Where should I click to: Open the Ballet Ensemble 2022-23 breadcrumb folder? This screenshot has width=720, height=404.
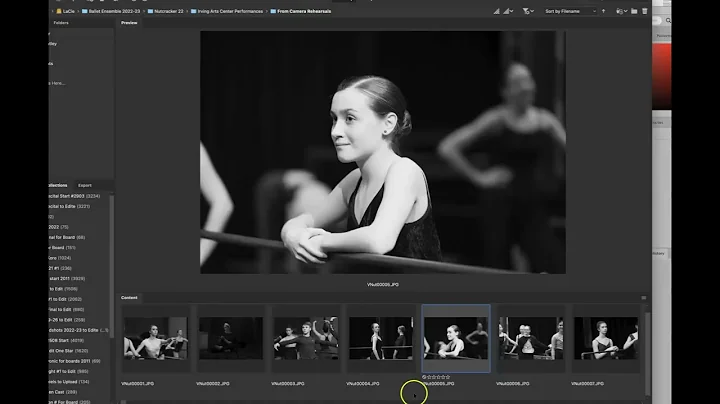[111, 11]
